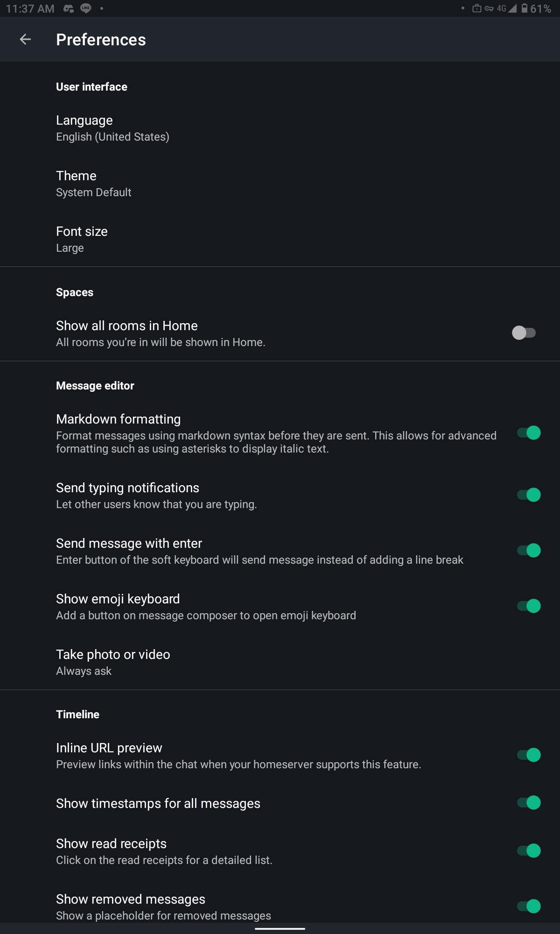Viewport: 560px width, 934px height.
Task: Open Theme setting showing System Default
Action: [x=280, y=184]
